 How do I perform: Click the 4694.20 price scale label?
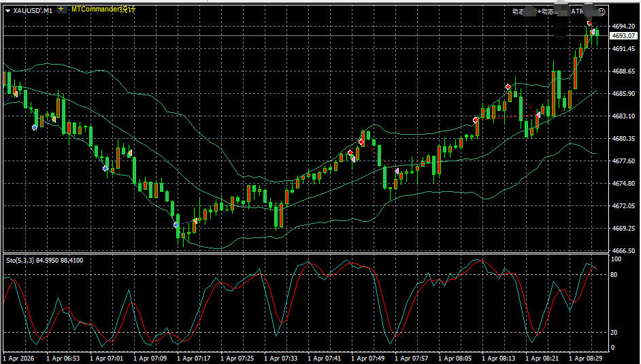623,26
